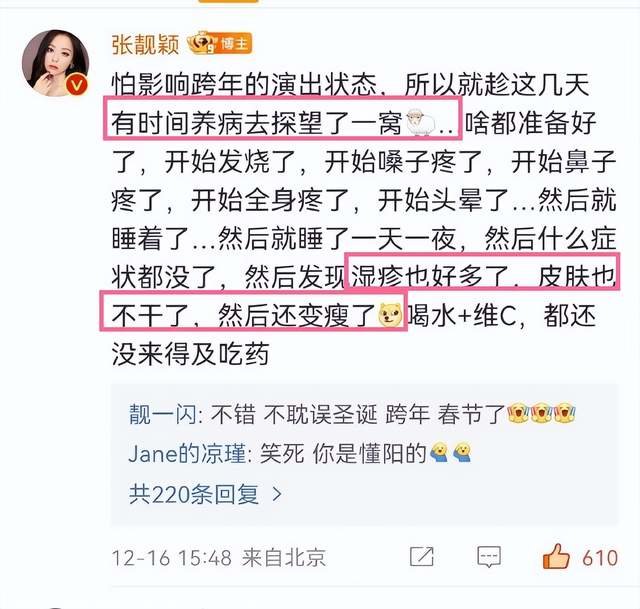Screen dimensions: 640x609
Task: Click the orange verified V badge
Action: (x=76, y=85)
